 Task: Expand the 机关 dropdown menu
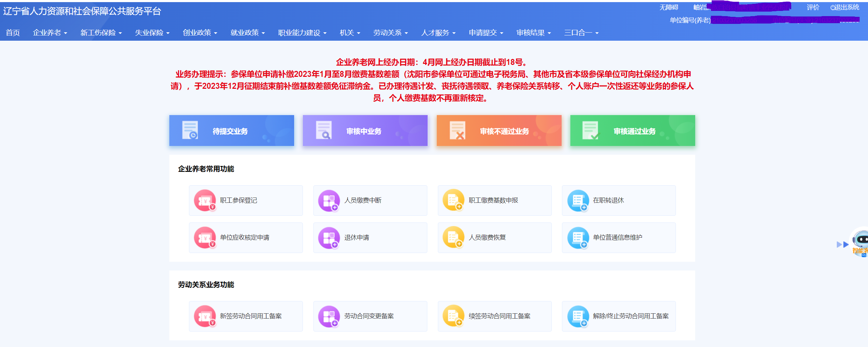[x=350, y=33]
